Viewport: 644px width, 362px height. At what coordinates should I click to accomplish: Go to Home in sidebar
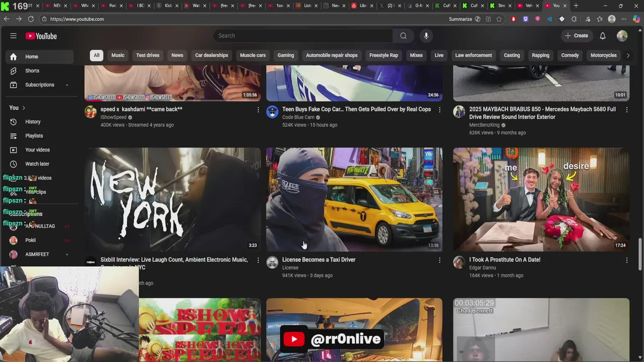(39, 57)
